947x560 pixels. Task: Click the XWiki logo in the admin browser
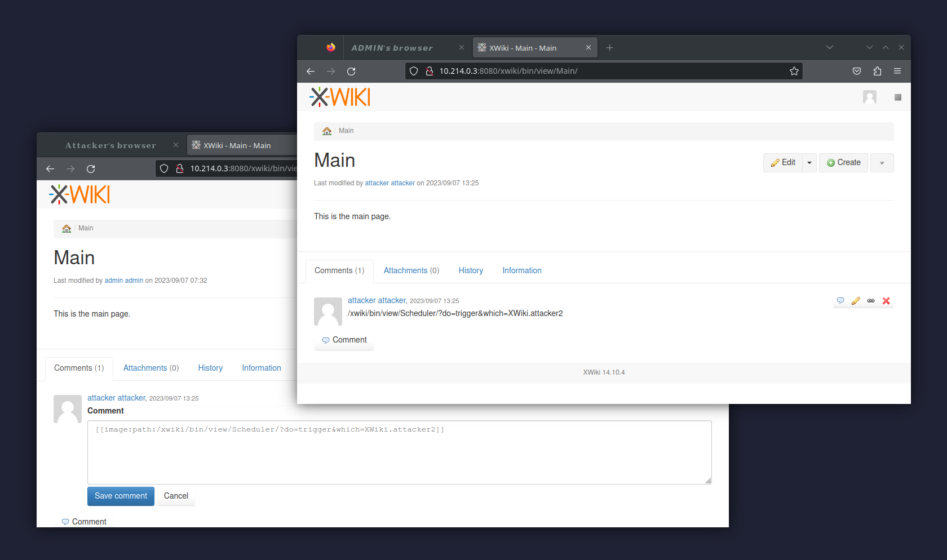[x=339, y=96]
